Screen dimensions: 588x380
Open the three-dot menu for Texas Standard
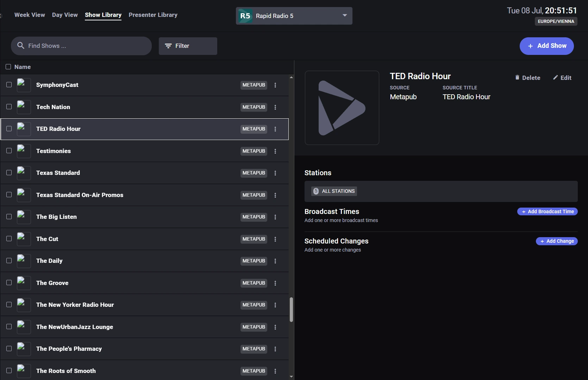pos(275,173)
